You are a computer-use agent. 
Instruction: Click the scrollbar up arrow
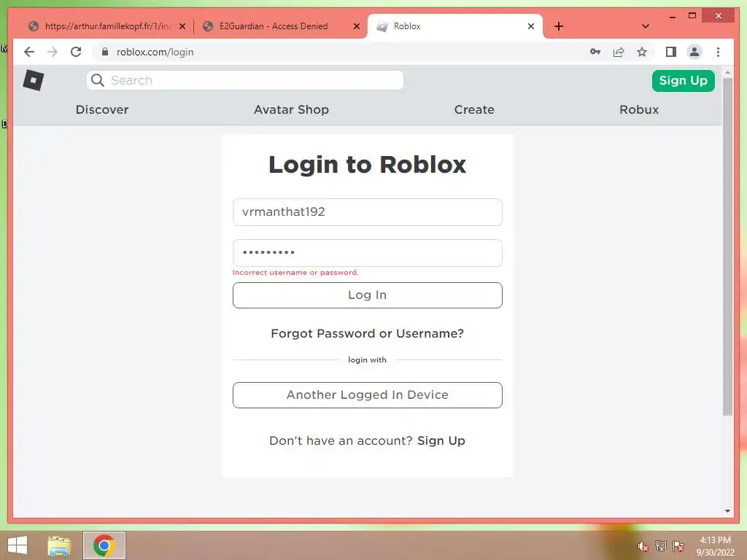point(727,73)
